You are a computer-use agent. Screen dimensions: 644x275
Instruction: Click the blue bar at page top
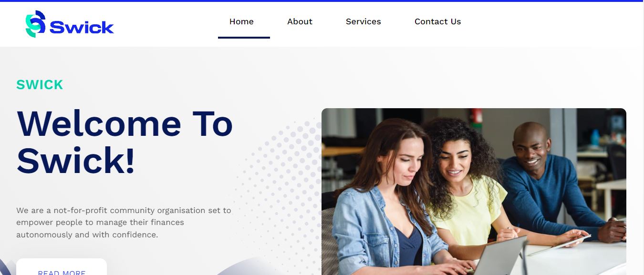click(x=322, y=1)
